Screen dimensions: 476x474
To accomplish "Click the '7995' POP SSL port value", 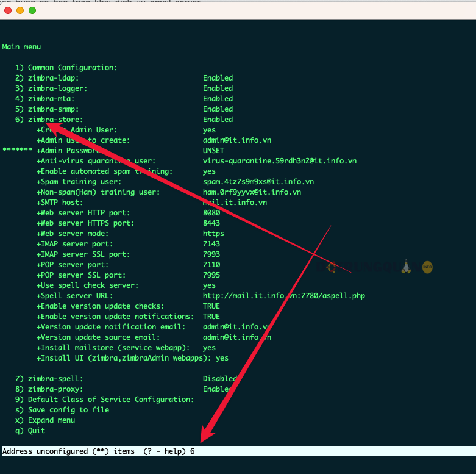I will pyautogui.click(x=211, y=275).
